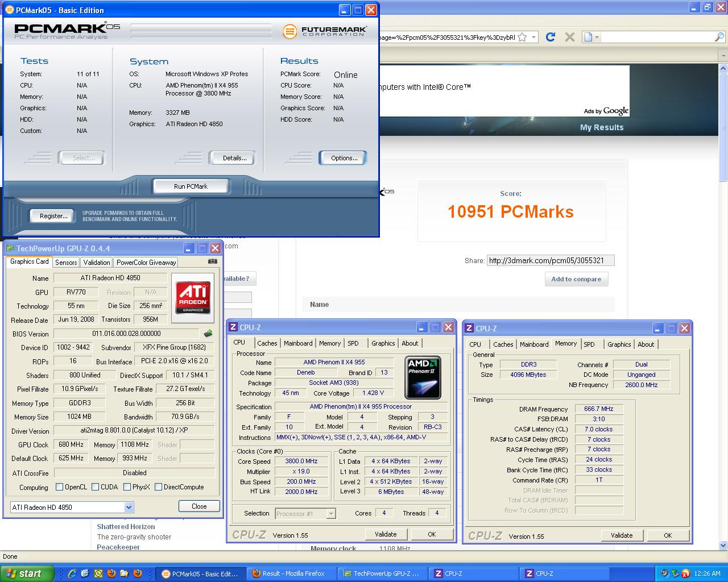Viewport: 728px width, 582px height.
Task: Open Graphics tab in the CPU-Z memory timings window
Action: coord(619,344)
